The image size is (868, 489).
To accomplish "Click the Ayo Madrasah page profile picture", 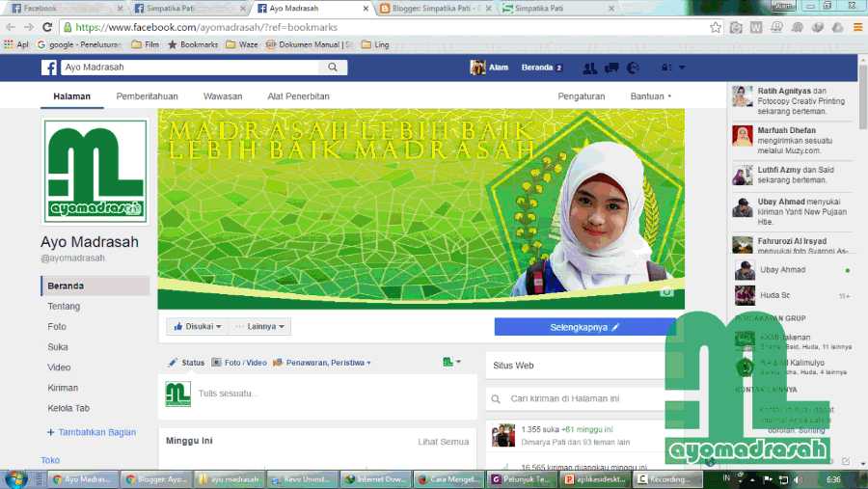I will [x=95, y=171].
